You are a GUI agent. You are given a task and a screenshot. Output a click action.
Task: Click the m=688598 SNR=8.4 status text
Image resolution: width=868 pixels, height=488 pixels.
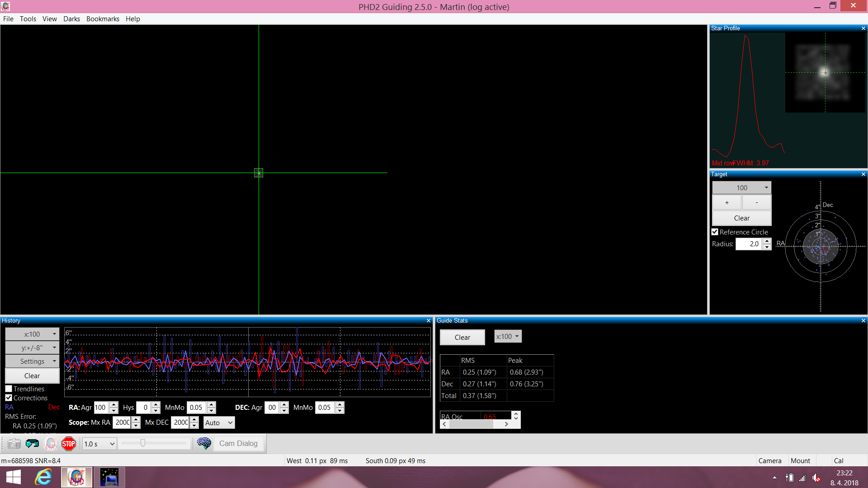31,460
